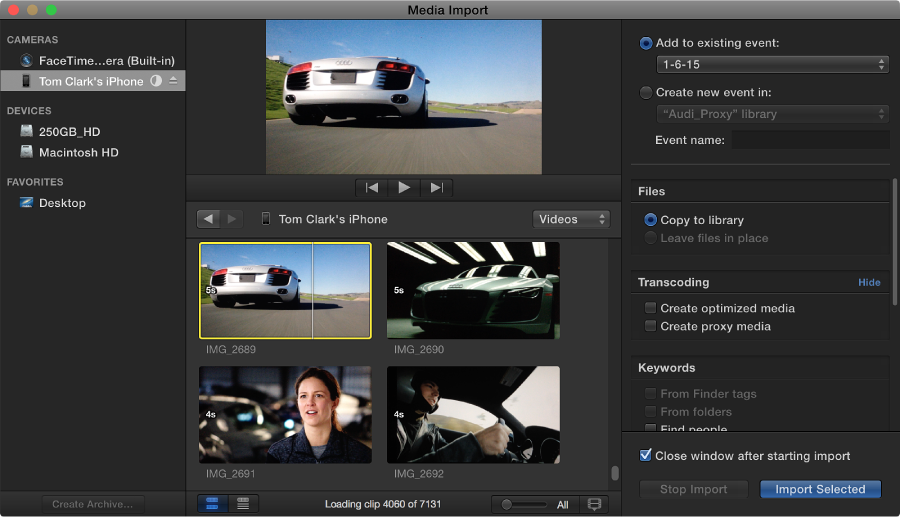Select Copy to library option

[651, 220]
